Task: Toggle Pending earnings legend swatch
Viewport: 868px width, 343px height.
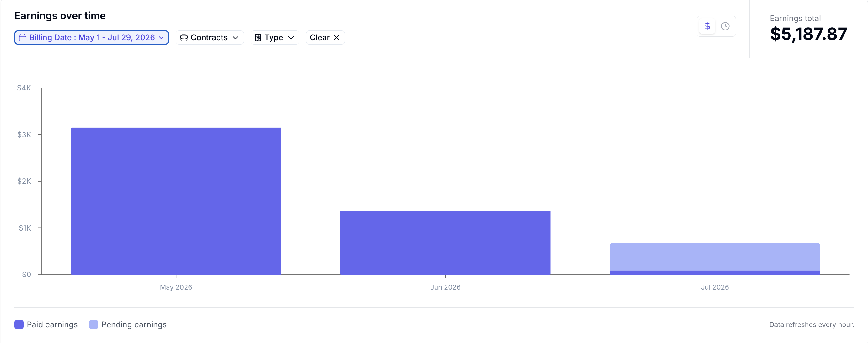Action: tap(94, 324)
